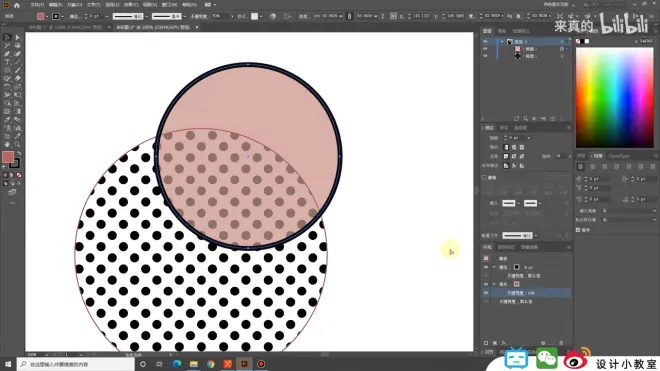Open the stroke weight dropdown in Stroke panel
The width and height of the screenshot is (660, 371).
[x=529, y=138]
